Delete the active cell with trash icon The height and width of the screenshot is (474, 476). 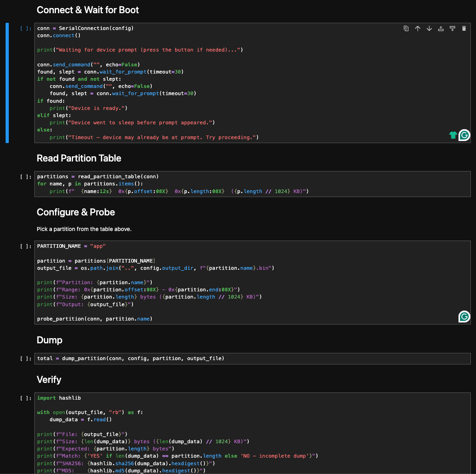coord(464,28)
